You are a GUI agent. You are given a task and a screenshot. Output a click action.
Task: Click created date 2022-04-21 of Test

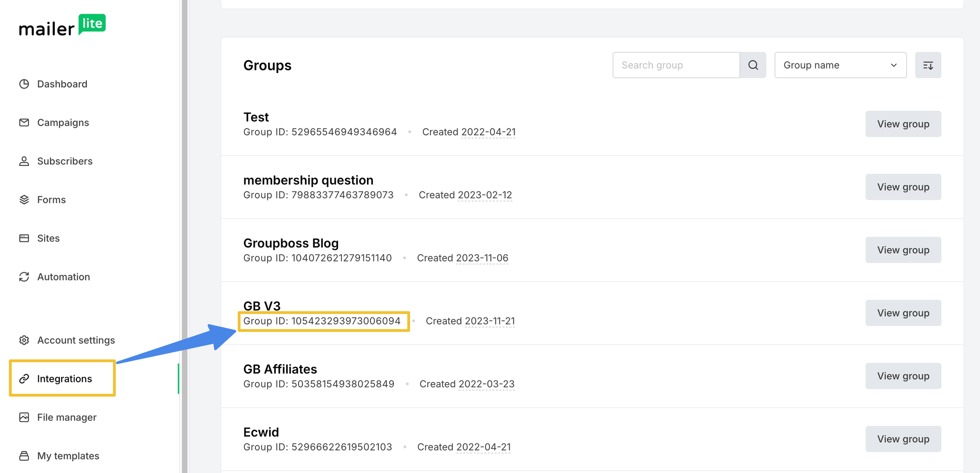489,132
